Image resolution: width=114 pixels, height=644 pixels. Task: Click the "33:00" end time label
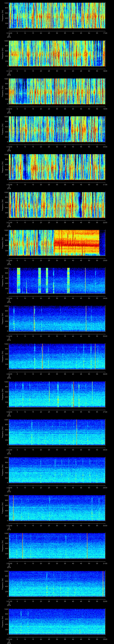click(x=105, y=639)
